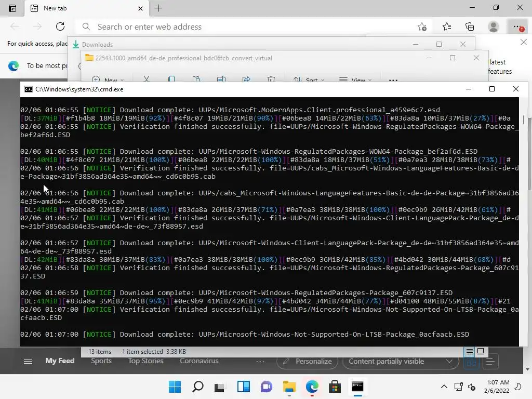Switch to the cmd taskbar icon
532x399 pixels.
[x=357, y=387]
